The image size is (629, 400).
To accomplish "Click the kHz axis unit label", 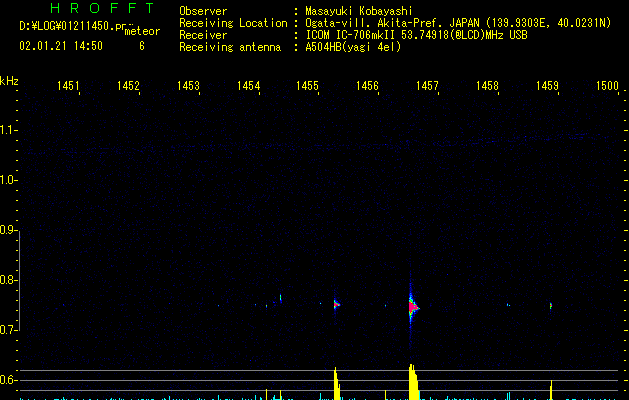I will pyautogui.click(x=9, y=81).
